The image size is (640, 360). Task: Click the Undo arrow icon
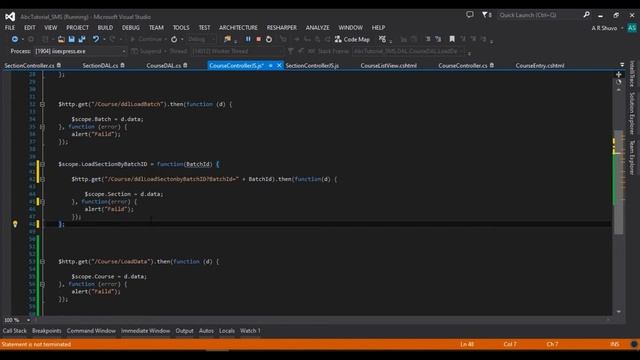click(x=96, y=39)
